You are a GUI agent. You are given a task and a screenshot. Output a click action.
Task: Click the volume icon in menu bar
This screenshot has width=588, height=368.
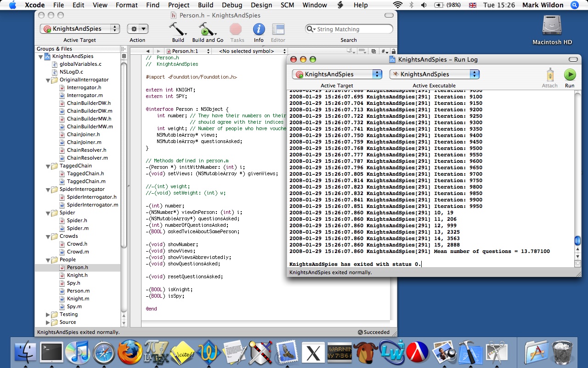coord(423,5)
